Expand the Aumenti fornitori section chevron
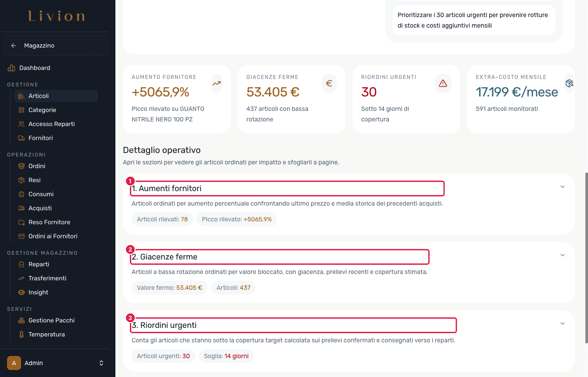The image size is (588, 377). click(563, 187)
